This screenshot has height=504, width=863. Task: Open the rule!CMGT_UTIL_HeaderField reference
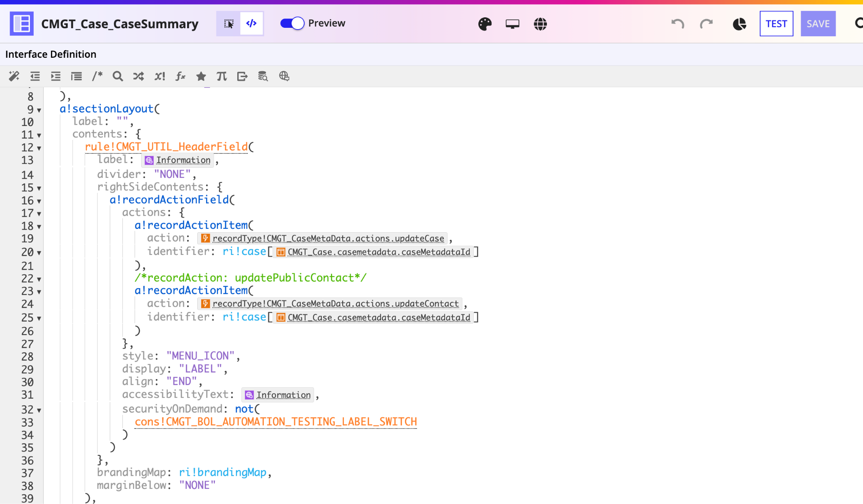[x=166, y=147]
